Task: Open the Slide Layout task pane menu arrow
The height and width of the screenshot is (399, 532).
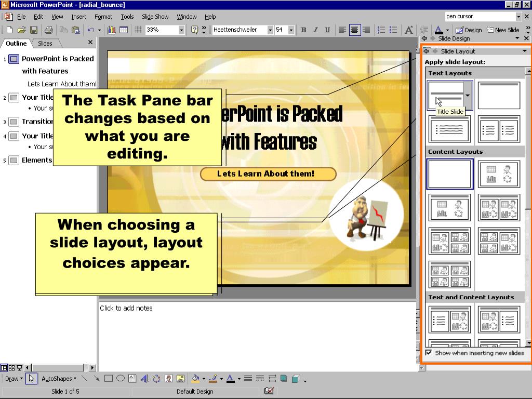Action: click(525, 51)
